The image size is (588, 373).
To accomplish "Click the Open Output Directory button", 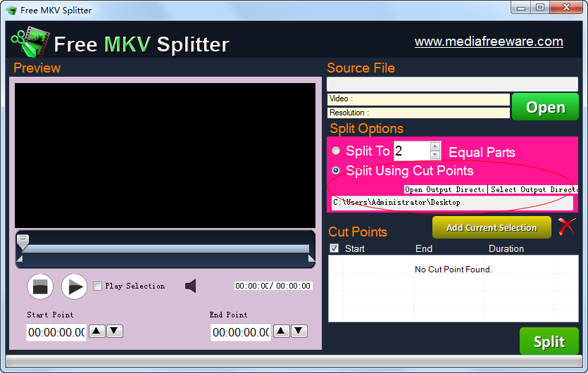I will [x=446, y=190].
